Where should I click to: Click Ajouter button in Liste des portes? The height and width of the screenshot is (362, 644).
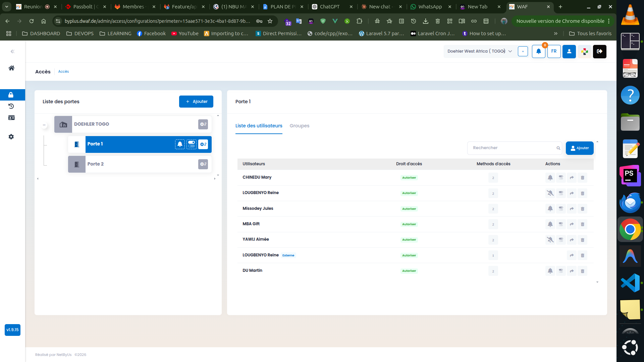click(196, 102)
